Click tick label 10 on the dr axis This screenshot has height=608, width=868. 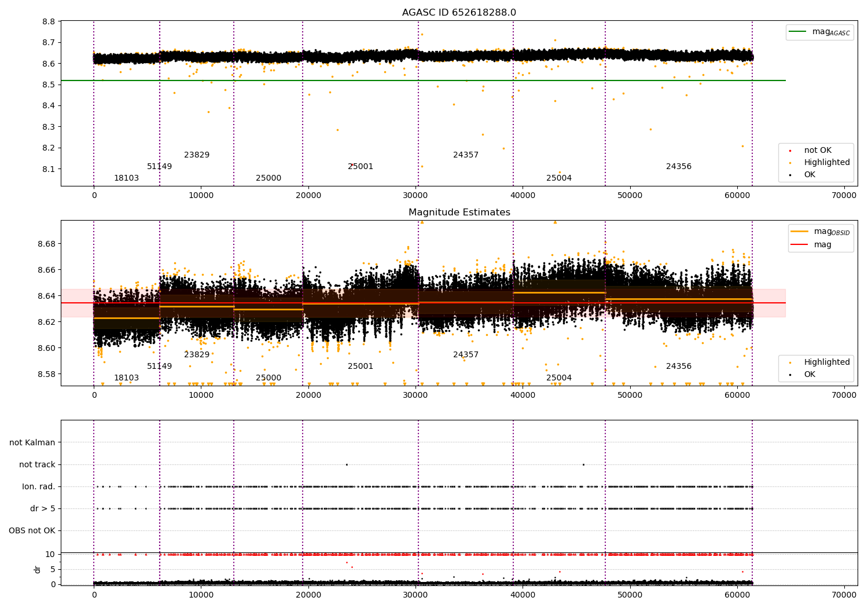coord(50,554)
